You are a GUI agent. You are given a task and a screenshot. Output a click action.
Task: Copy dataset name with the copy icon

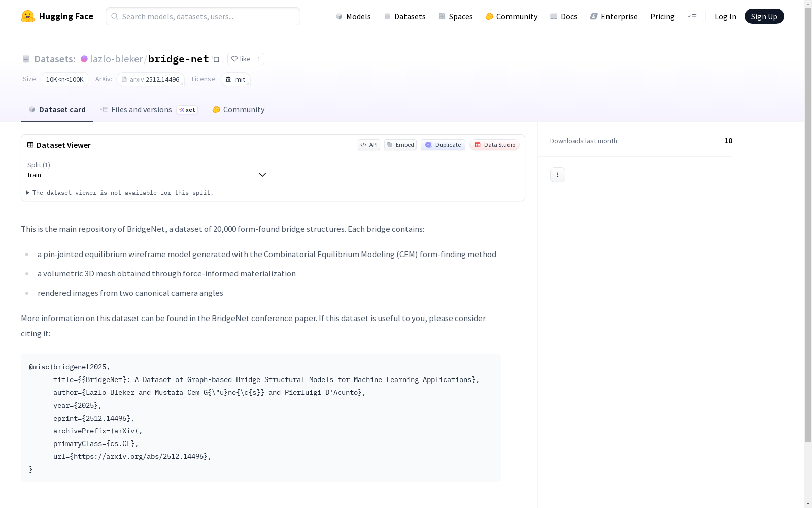tap(216, 59)
